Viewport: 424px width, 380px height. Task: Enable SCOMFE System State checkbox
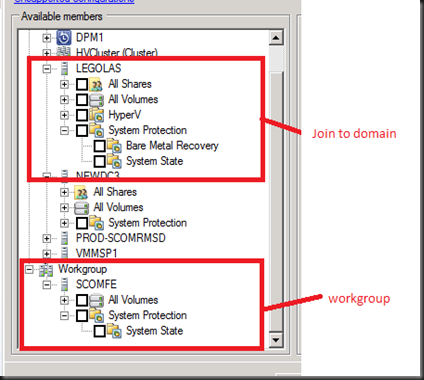point(100,331)
